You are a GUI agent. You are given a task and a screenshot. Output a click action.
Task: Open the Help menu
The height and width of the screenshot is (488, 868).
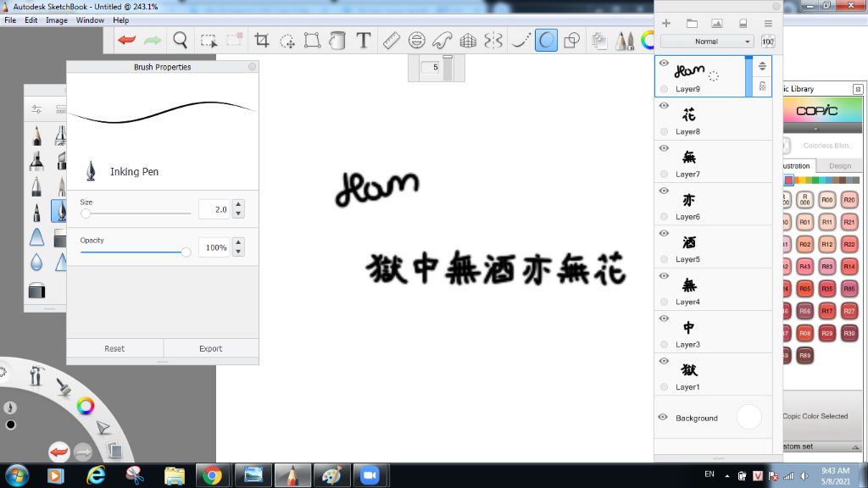pyautogui.click(x=120, y=20)
